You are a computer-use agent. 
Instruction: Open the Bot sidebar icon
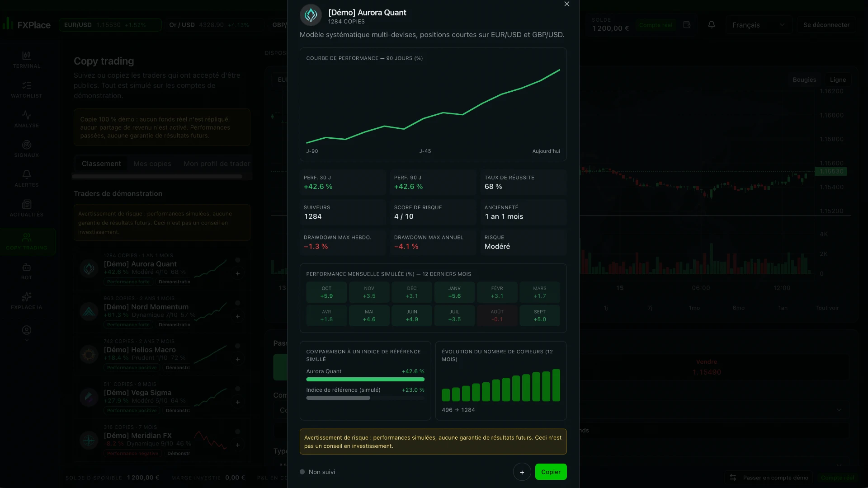27,271
